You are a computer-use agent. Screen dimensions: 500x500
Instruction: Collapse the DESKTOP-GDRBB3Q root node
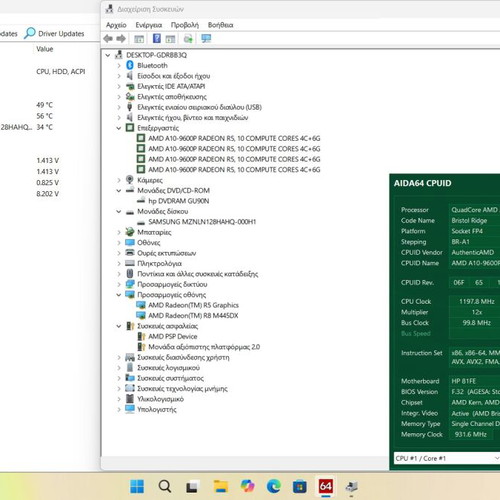click(108, 55)
